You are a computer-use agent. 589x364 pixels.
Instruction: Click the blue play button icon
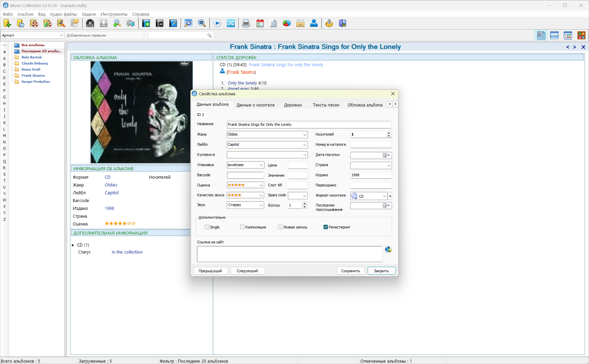217,23
